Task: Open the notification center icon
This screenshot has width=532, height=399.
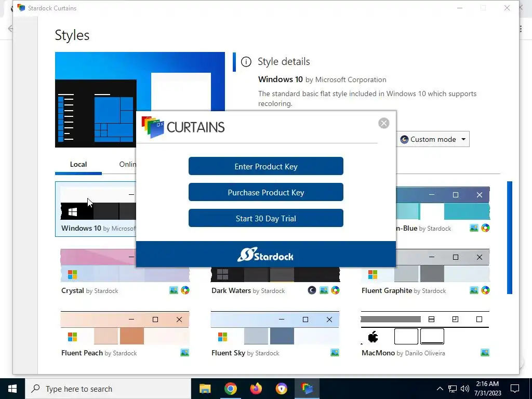Action: coord(515,389)
